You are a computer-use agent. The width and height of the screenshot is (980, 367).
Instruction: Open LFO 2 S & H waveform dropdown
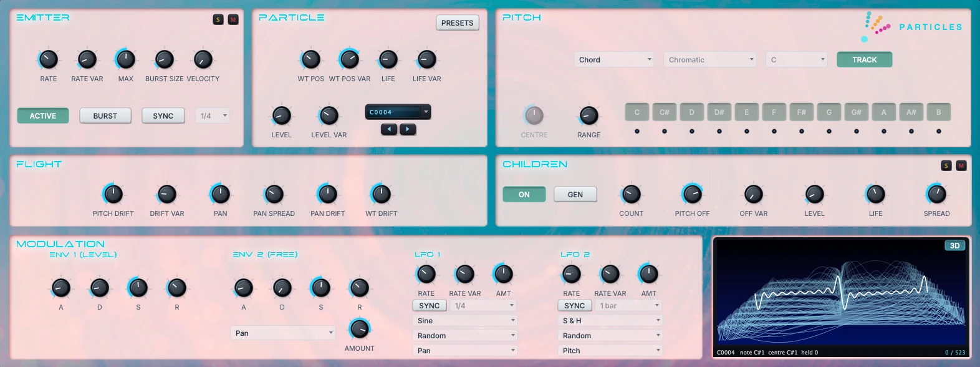tap(610, 321)
